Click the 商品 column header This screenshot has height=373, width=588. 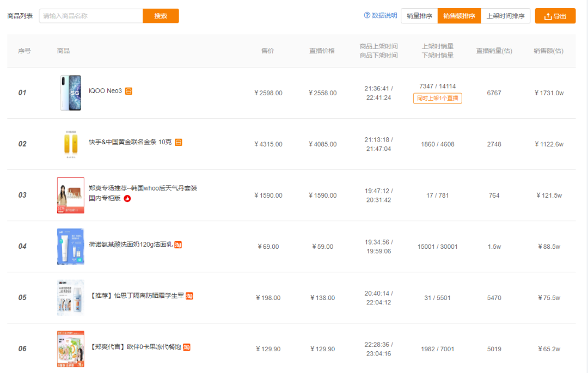point(63,51)
